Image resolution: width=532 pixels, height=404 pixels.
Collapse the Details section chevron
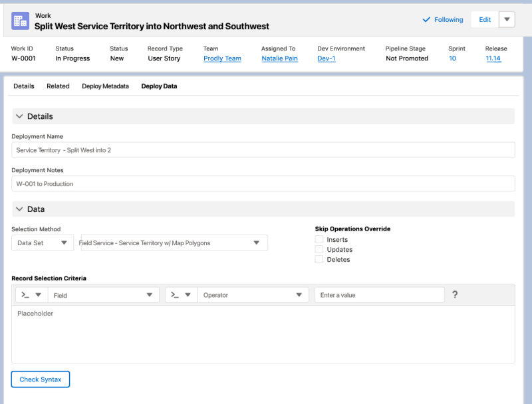(19, 116)
